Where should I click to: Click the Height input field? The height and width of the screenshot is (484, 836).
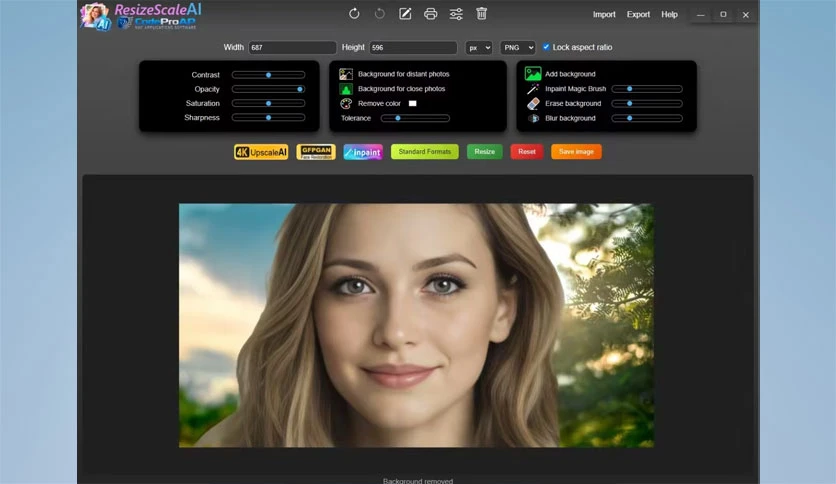click(x=413, y=47)
